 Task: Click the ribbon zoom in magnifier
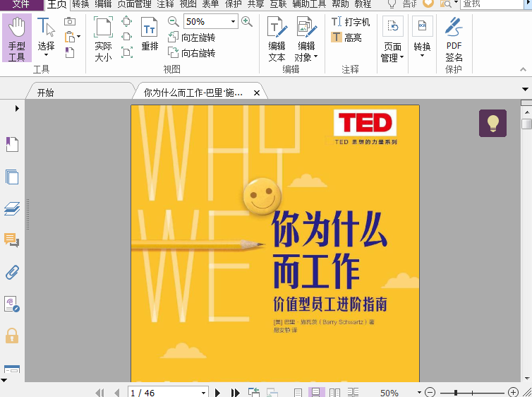(247, 22)
